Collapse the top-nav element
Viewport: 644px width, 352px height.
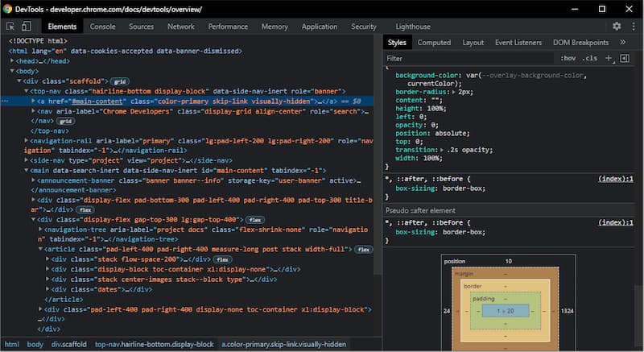[x=27, y=91]
